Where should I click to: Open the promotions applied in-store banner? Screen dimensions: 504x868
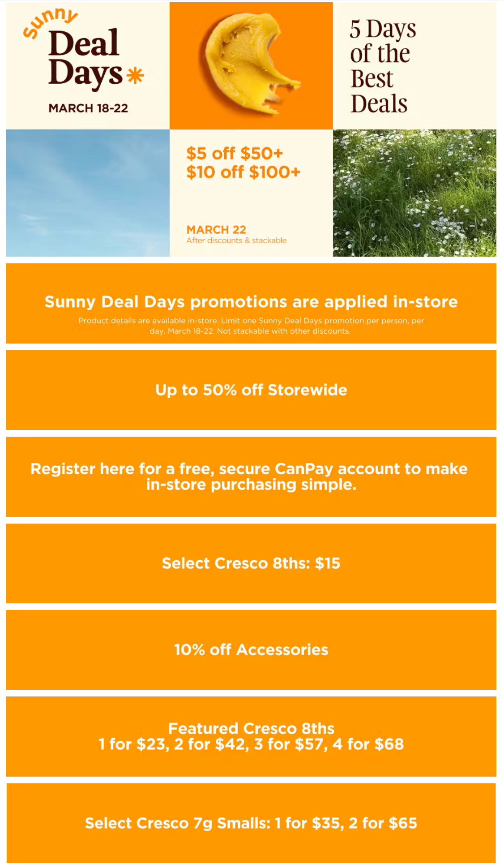(251, 302)
